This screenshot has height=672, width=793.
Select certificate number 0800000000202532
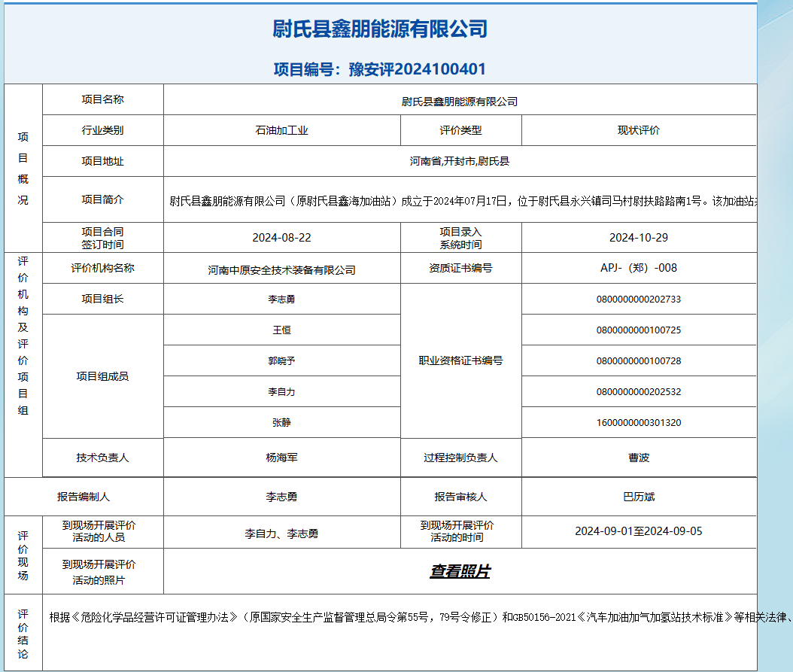coord(639,391)
